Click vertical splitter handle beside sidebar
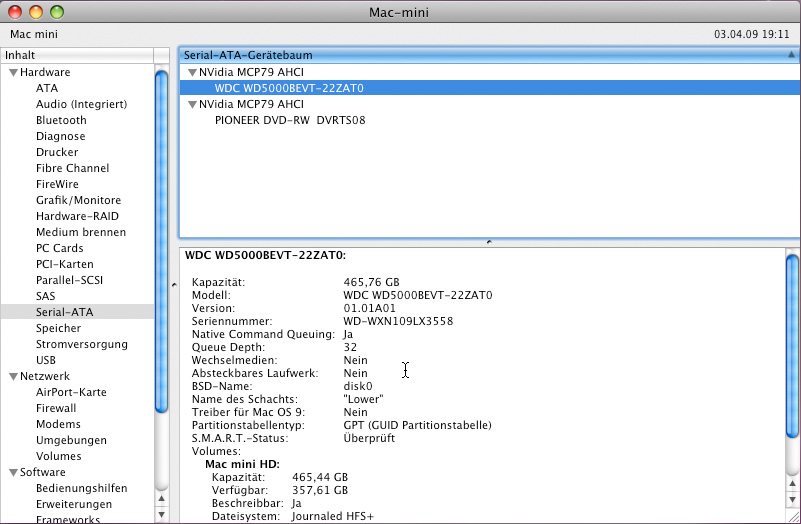801x524 pixels. click(x=174, y=285)
